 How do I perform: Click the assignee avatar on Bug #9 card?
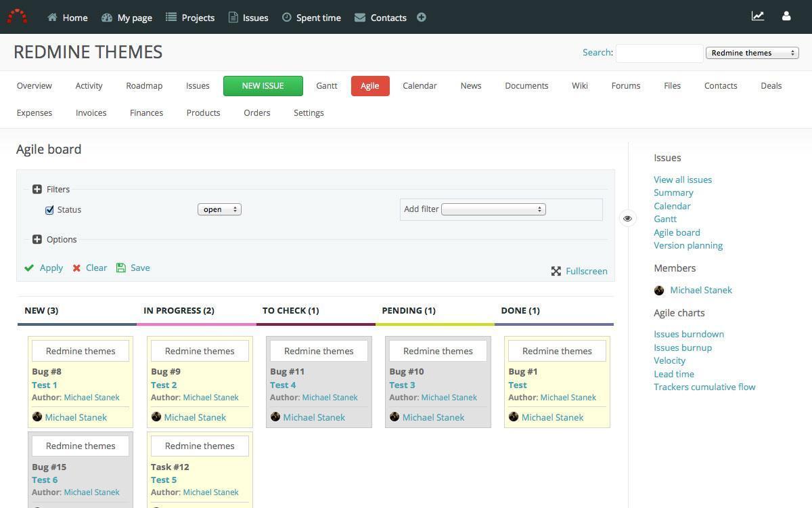pyautogui.click(x=156, y=417)
